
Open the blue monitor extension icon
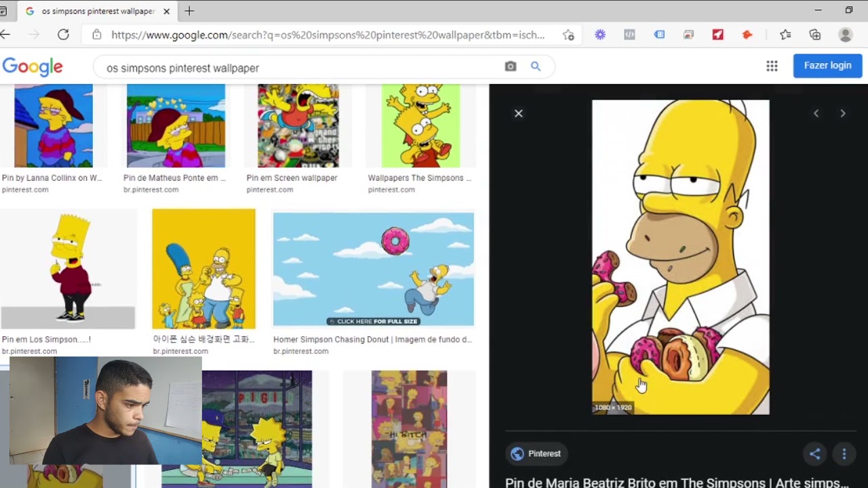pyautogui.click(x=659, y=35)
